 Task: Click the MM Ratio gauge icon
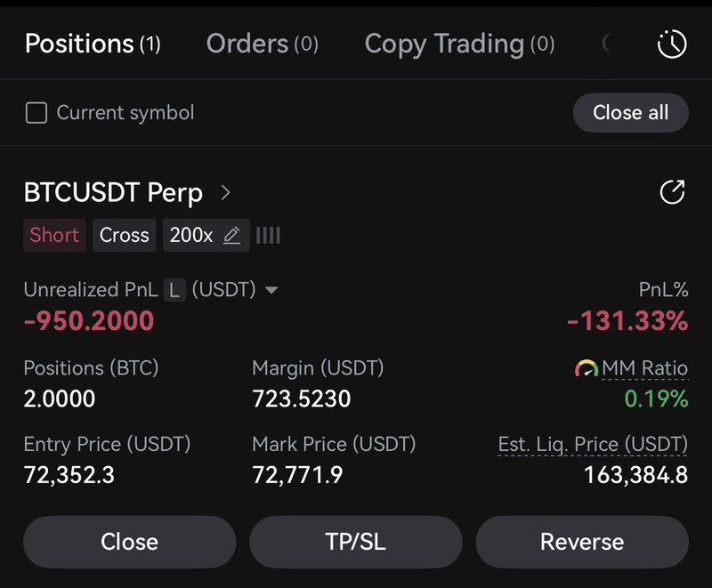[586, 368]
